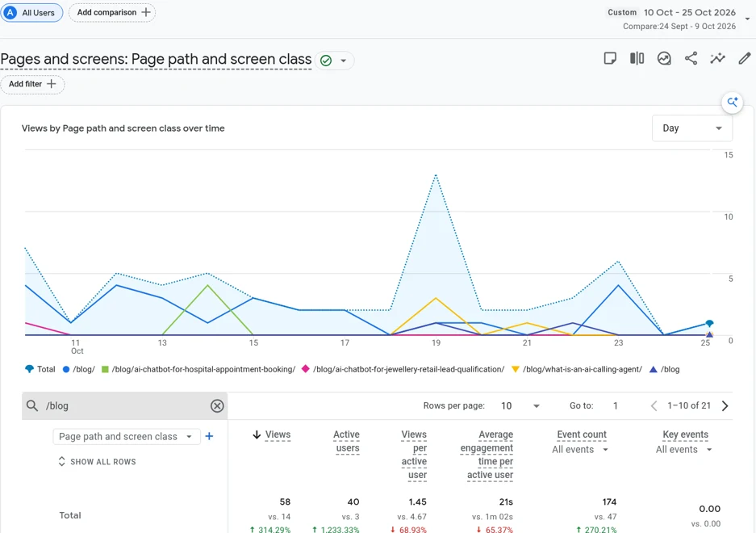Click the All Users segment chip

click(31, 13)
